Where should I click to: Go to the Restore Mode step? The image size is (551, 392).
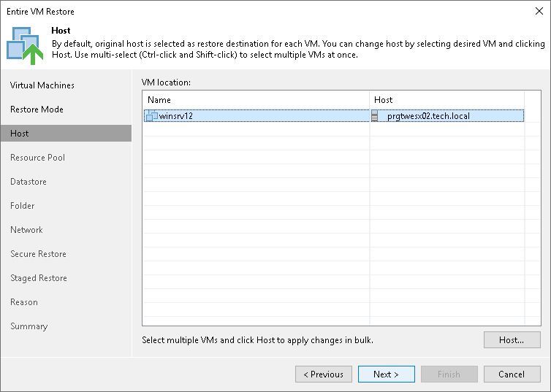(x=37, y=109)
